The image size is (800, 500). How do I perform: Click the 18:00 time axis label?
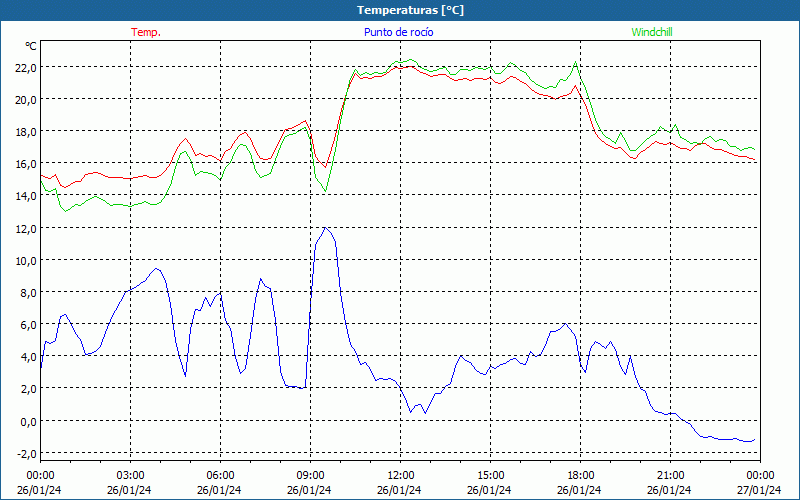tap(581, 475)
